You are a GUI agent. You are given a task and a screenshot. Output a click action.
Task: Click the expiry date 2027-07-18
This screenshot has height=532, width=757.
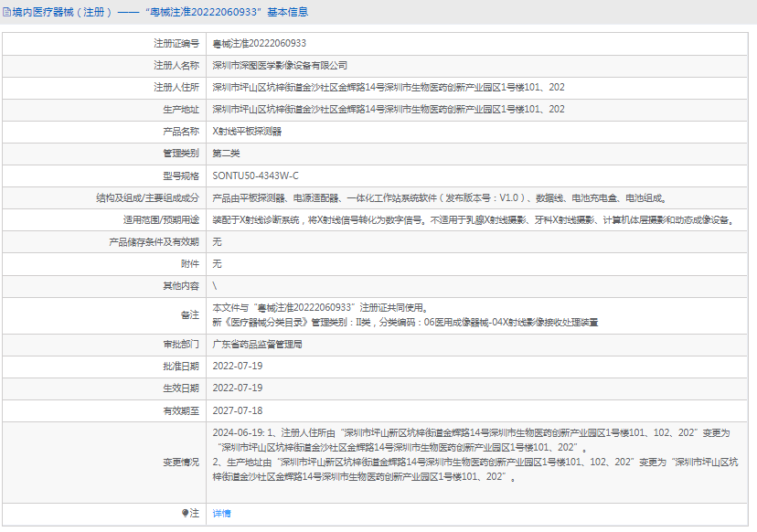click(x=237, y=410)
